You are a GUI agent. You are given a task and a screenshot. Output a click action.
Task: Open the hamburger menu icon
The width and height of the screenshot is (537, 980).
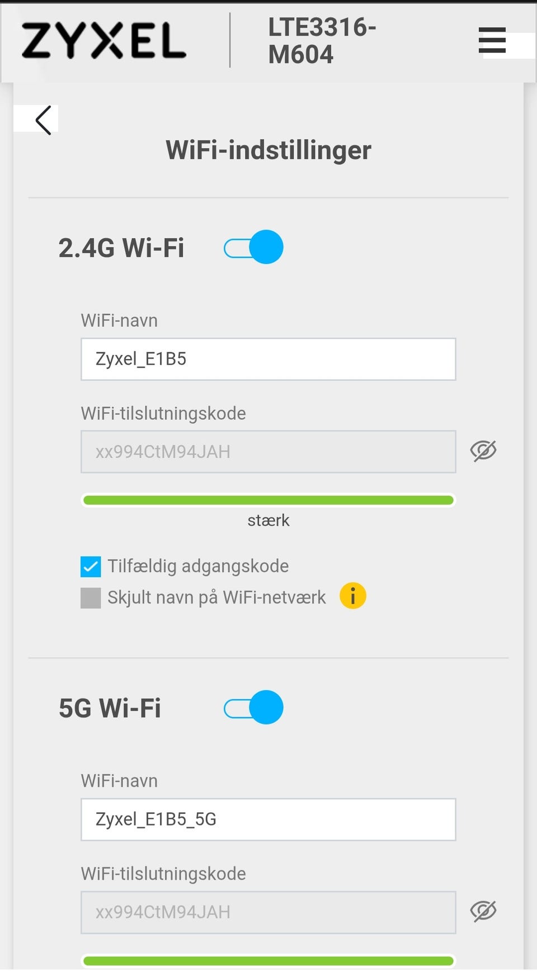492,40
